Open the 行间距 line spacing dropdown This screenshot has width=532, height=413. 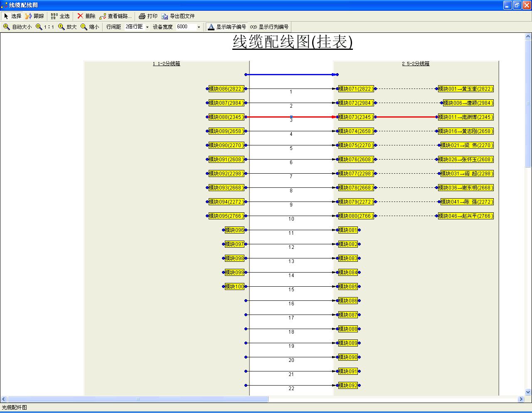147,27
